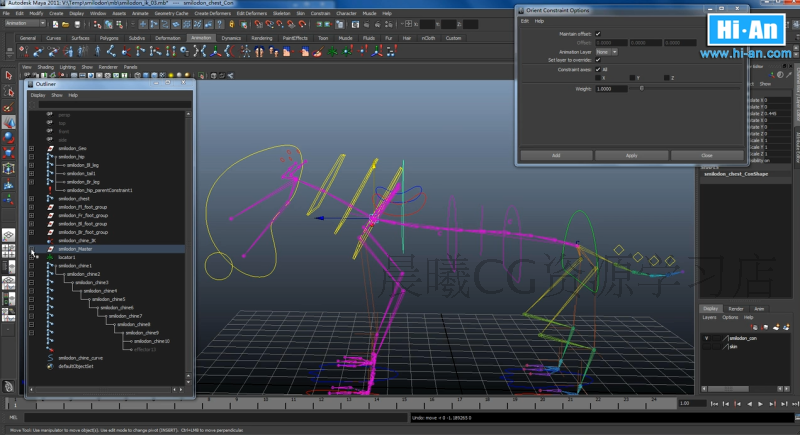
Task: Open the Outliner Display menu
Action: (x=38, y=95)
